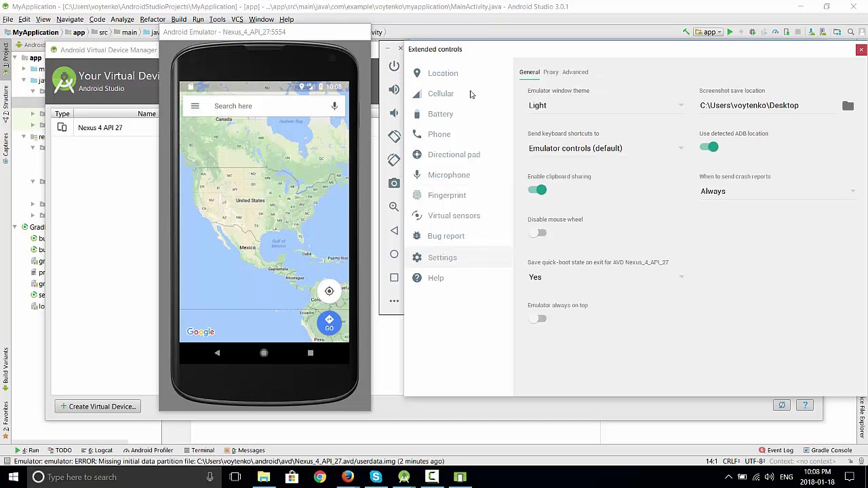Click Create Virtual Device button
The height and width of the screenshot is (488, 868).
98,407
